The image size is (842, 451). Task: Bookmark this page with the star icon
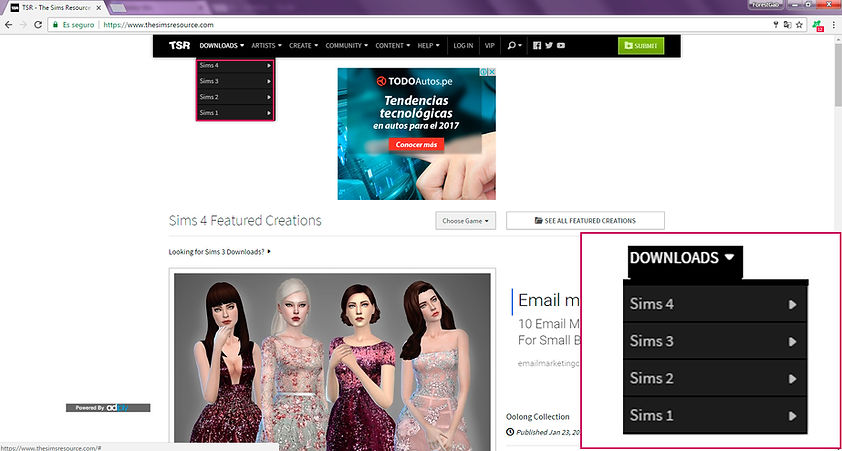(x=800, y=25)
